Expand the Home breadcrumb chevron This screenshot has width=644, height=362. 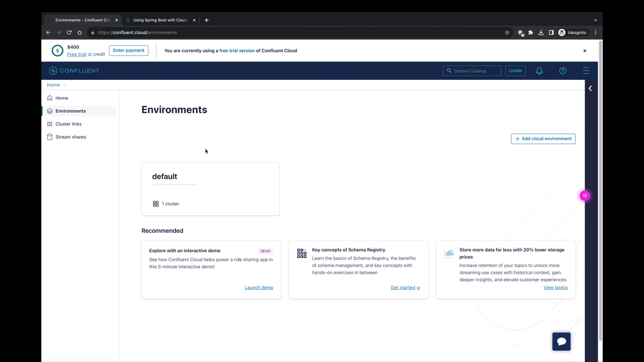coord(64,85)
